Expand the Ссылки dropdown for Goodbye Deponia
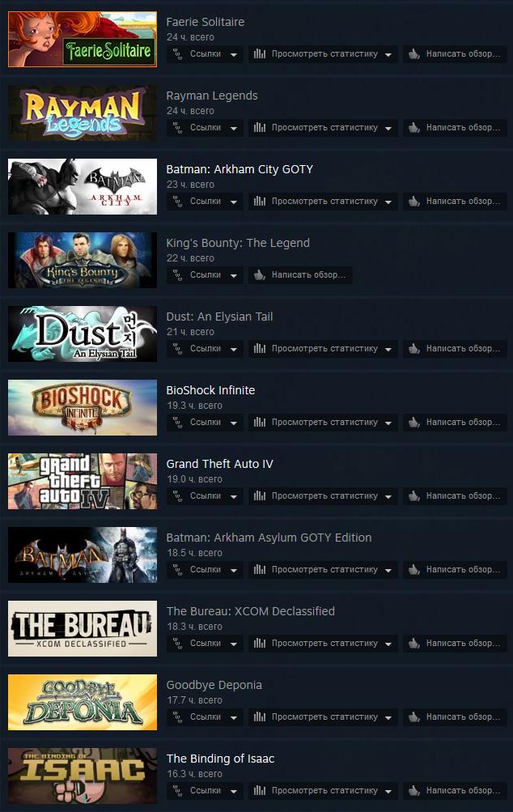 234,717
